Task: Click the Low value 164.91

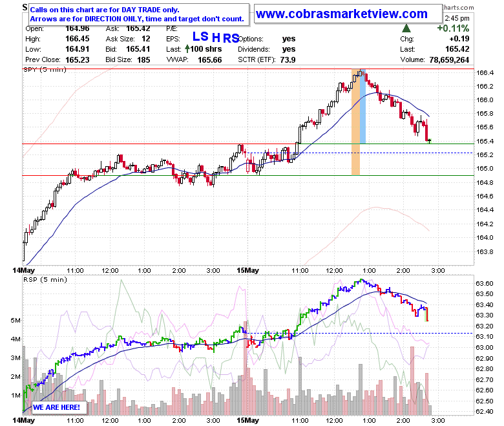Action: pyautogui.click(x=78, y=49)
